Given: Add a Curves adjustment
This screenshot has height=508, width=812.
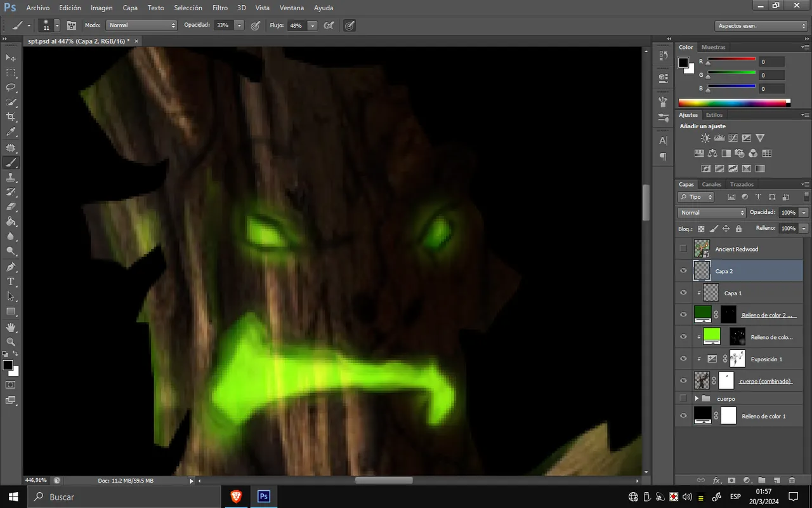Looking at the screenshot, I should pos(733,138).
